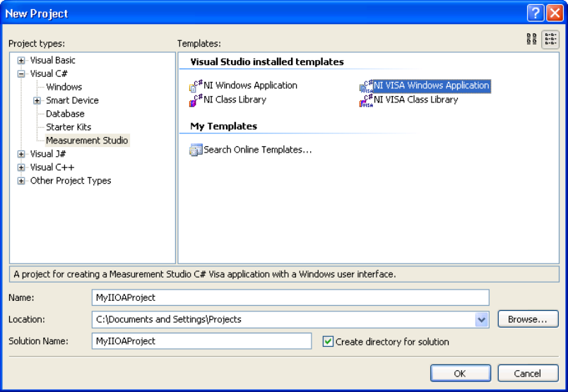This screenshot has width=568, height=392.
Task: Click the NI VISA Windows Application icon
Action: coord(366,86)
